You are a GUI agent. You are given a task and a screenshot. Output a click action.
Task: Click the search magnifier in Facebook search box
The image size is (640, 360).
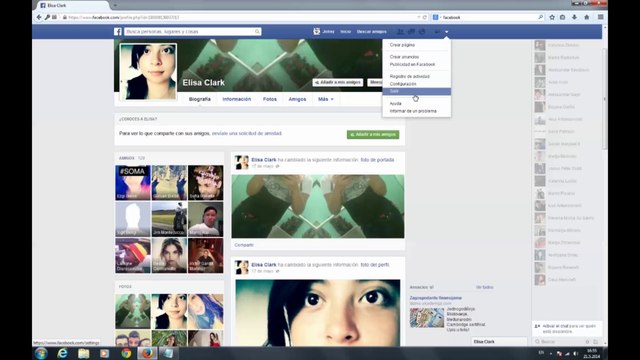pos(257,31)
